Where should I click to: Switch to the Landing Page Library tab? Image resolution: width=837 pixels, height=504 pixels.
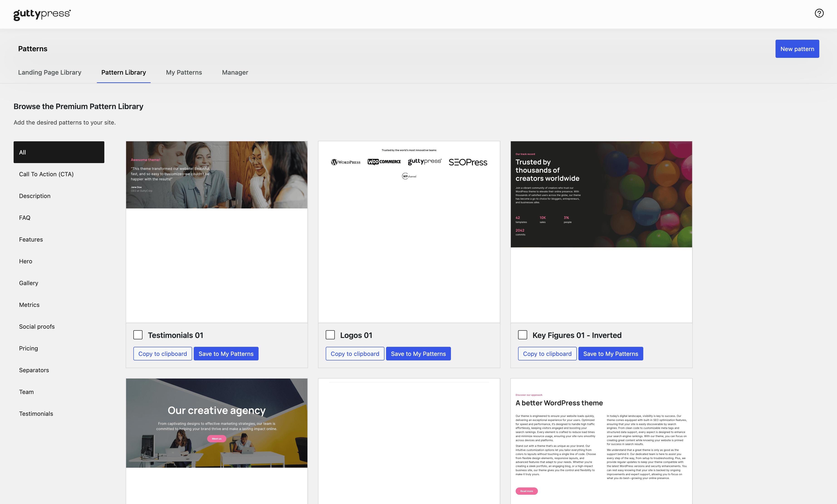click(x=50, y=72)
